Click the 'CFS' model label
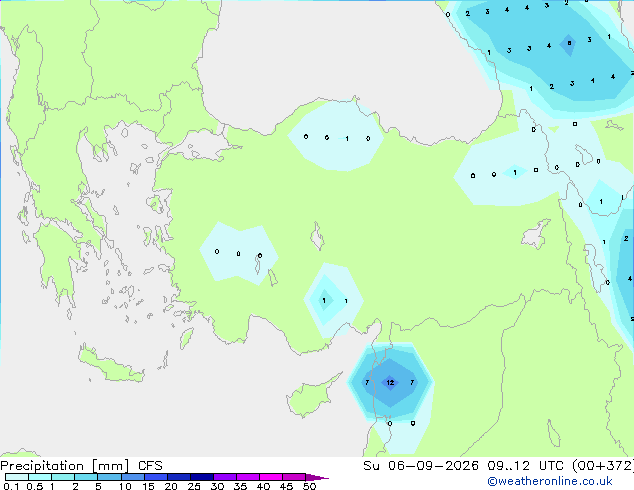Image resolution: width=634 pixels, height=490 pixels. point(150,466)
